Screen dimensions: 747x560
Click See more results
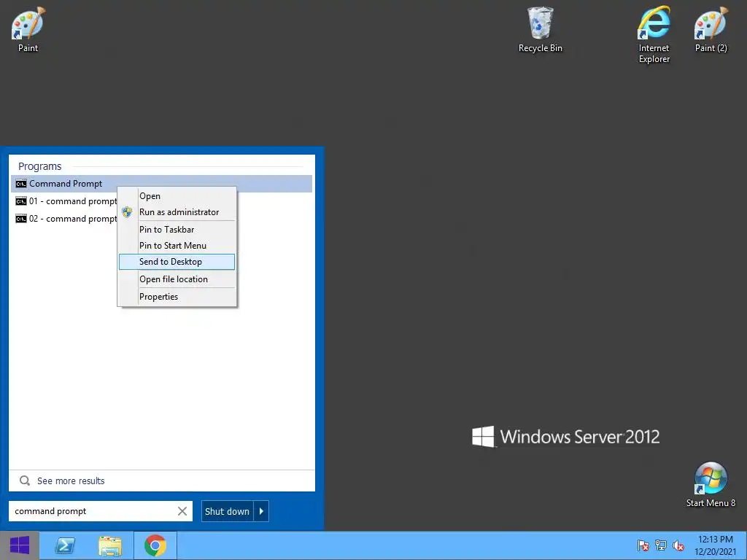pos(71,481)
